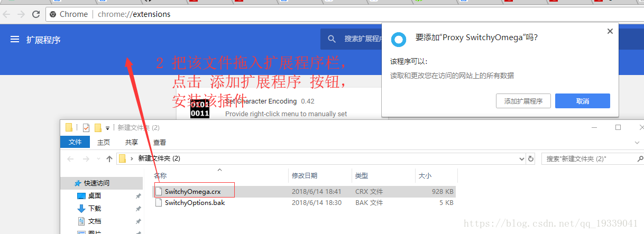Click SwitchyOptions.bak file icon
Viewport: 644px width, 234px height.
tap(159, 202)
